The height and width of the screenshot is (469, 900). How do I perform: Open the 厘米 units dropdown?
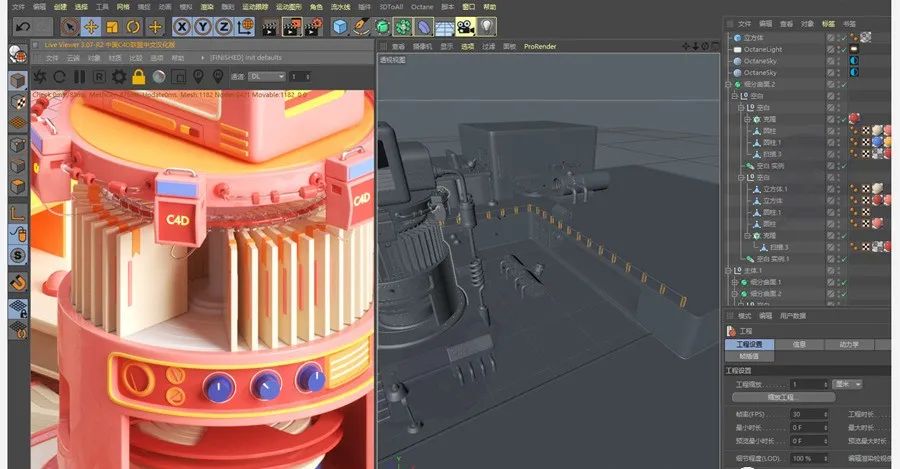click(848, 384)
